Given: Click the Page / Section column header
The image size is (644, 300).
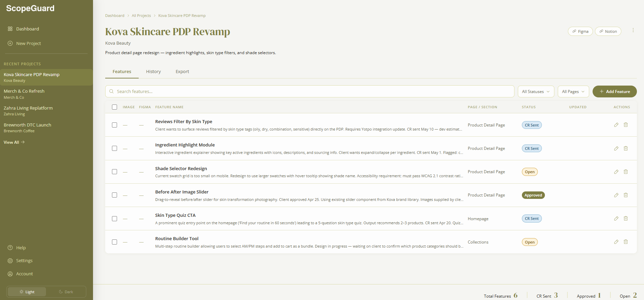Looking at the screenshot, I should pyautogui.click(x=482, y=107).
